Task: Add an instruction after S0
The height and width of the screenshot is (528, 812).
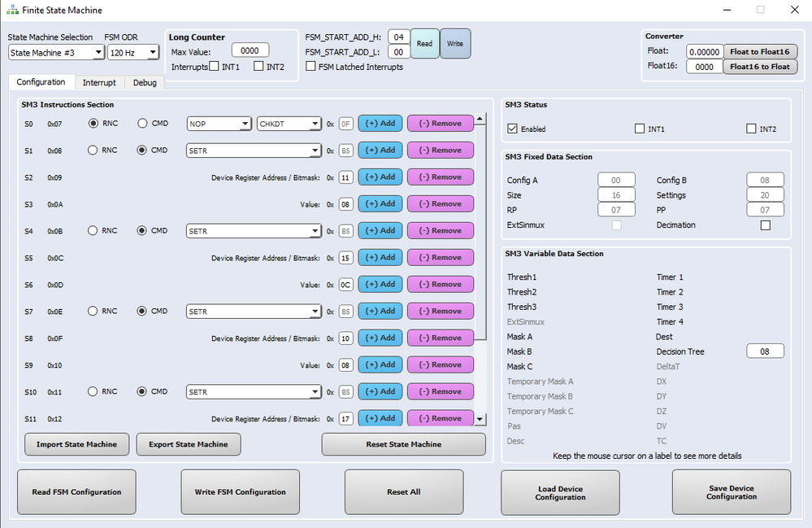Action: [x=380, y=124]
